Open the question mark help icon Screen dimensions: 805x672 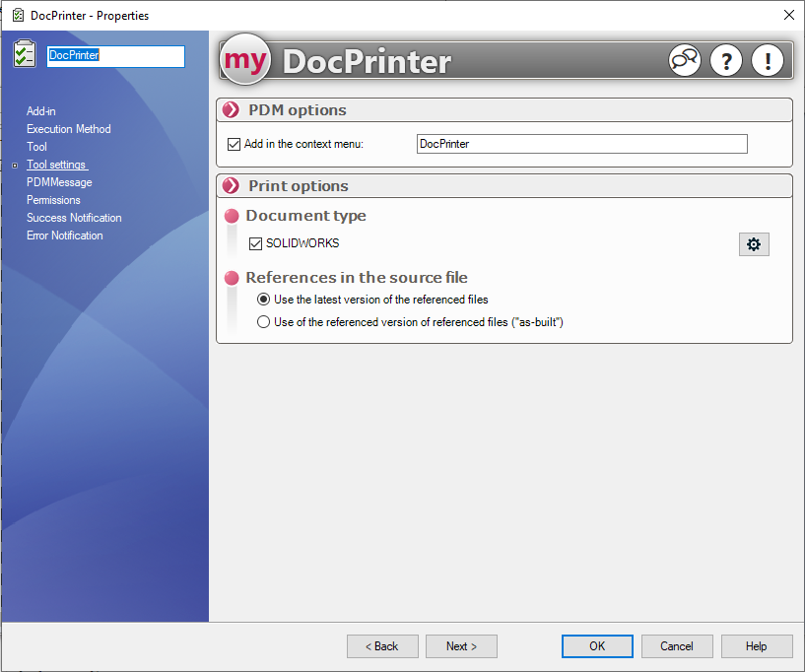click(725, 61)
